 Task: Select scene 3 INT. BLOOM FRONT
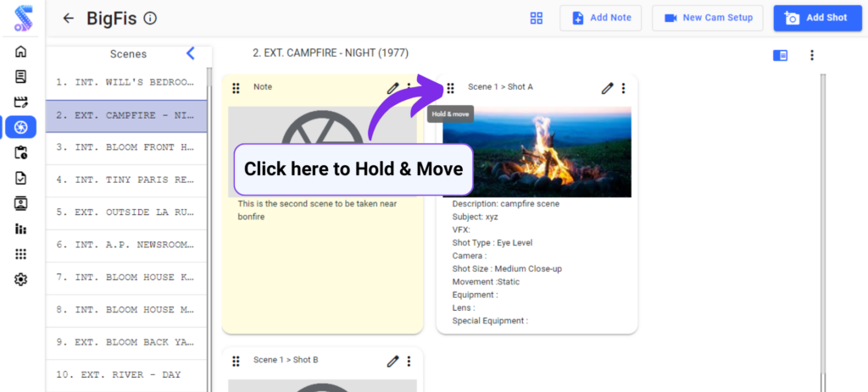125,147
